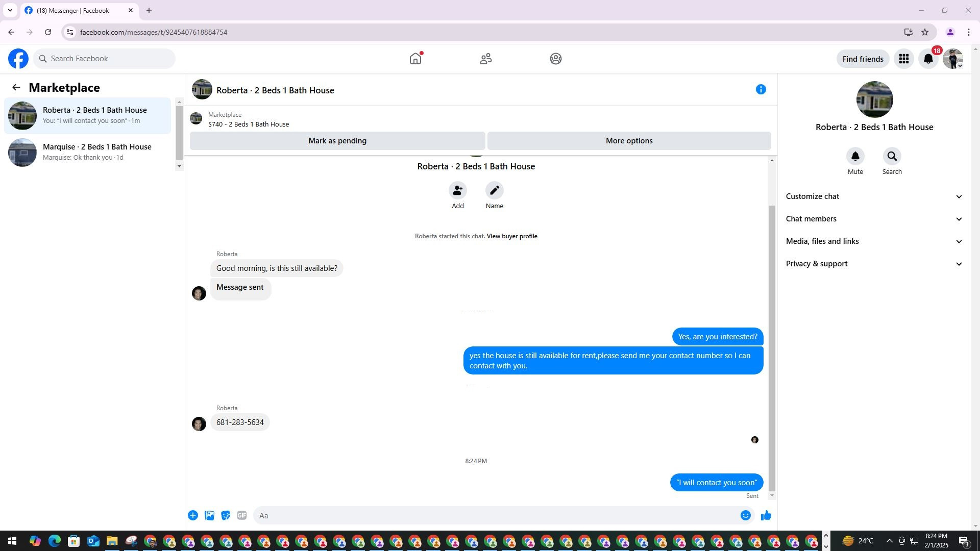Open the Facebook notifications bell
Image resolution: width=980 pixels, height=551 pixels.
[928, 59]
